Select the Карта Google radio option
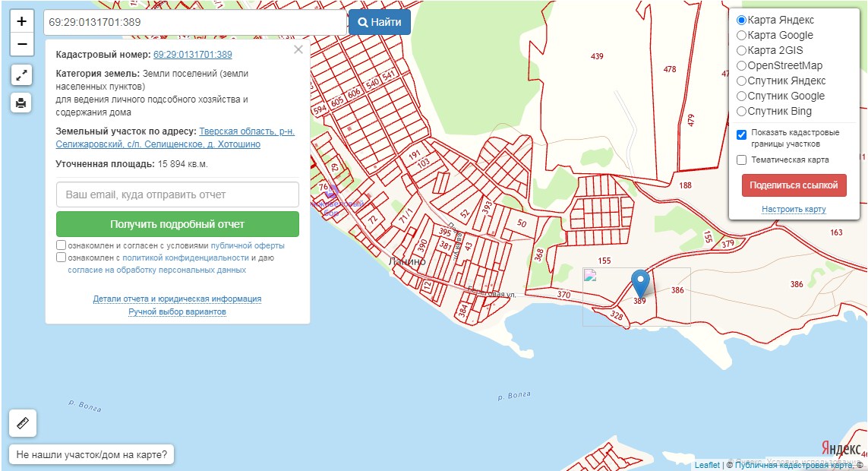Image resolution: width=868 pixels, height=471 pixels. [x=741, y=36]
